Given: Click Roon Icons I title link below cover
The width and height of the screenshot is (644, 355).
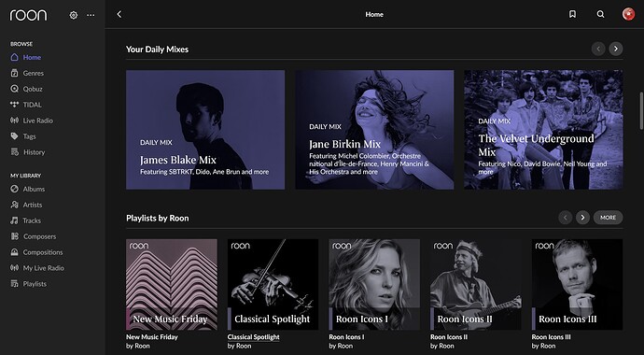Looking at the screenshot, I should coord(346,337).
